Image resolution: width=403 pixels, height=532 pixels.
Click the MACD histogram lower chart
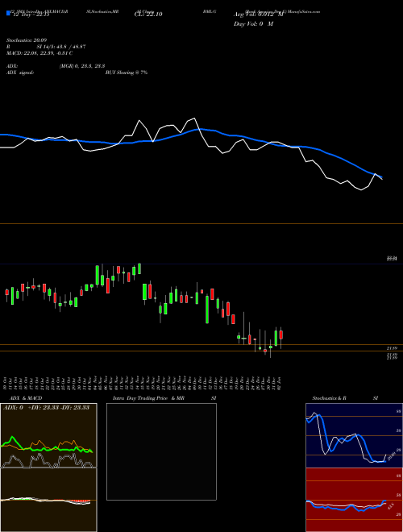pos(48,500)
